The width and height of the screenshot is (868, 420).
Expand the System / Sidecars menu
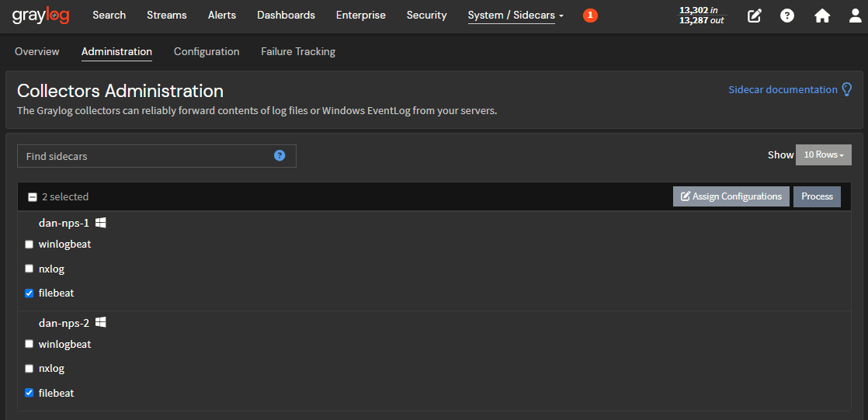(516, 16)
